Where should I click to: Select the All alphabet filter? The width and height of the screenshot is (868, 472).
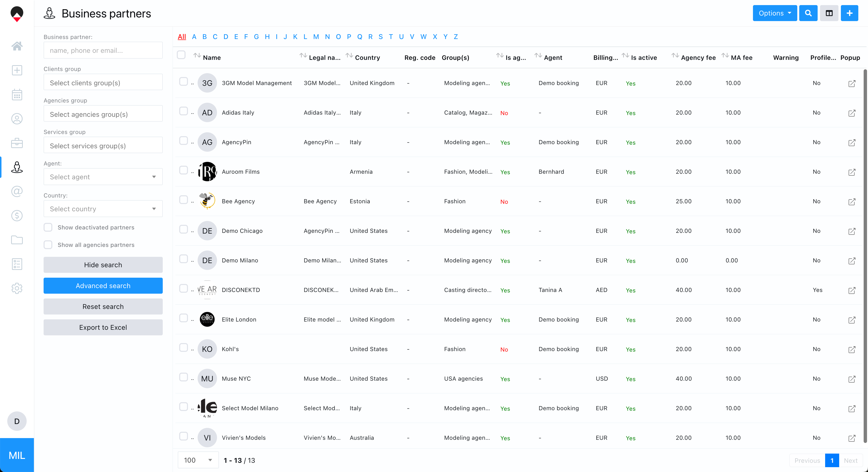pyautogui.click(x=182, y=37)
